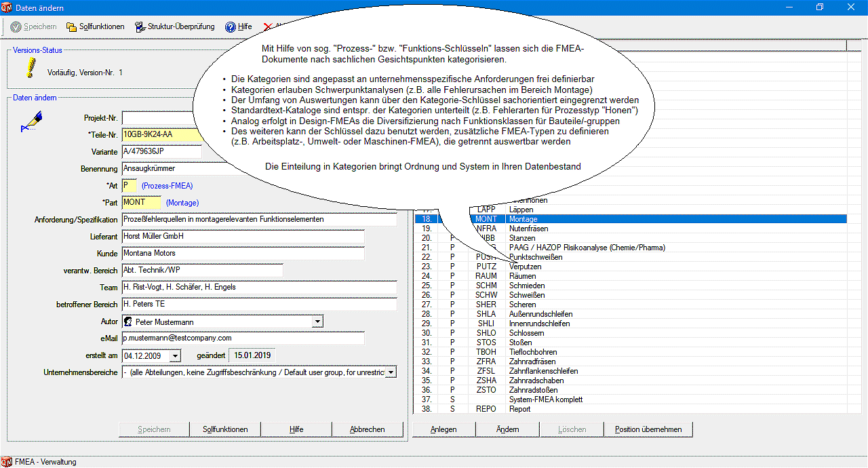Click the blue (Prozess-FMEA) label

[x=167, y=186]
